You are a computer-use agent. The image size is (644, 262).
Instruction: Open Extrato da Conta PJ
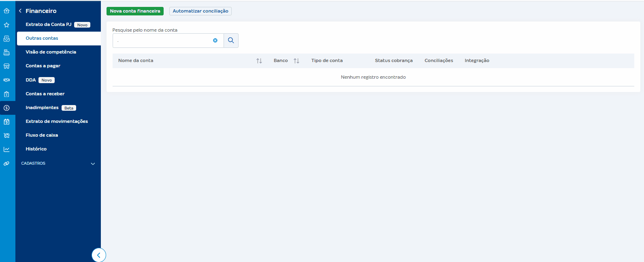[48, 24]
